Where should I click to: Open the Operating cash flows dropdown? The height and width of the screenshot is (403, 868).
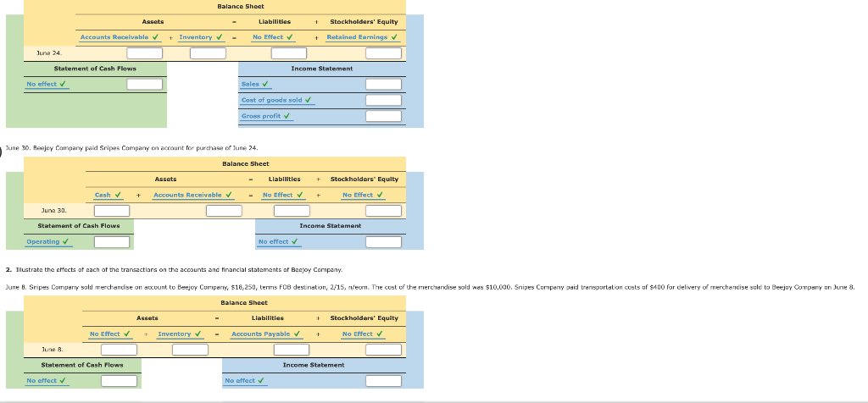[x=48, y=242]
